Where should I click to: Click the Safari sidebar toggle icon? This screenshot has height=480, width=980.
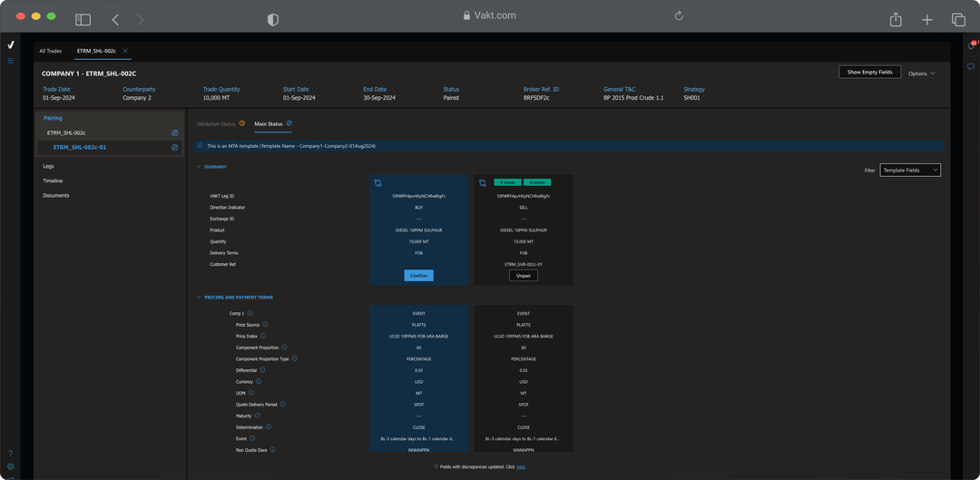coord(83,19)
